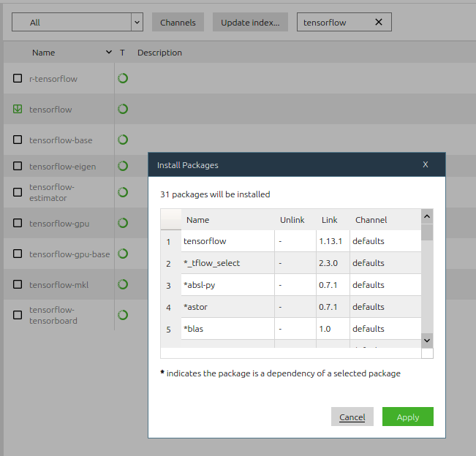Click the tensorflow-tensorboard package name
The width and height of the screenshot is (476, 456).
point(53,315)
